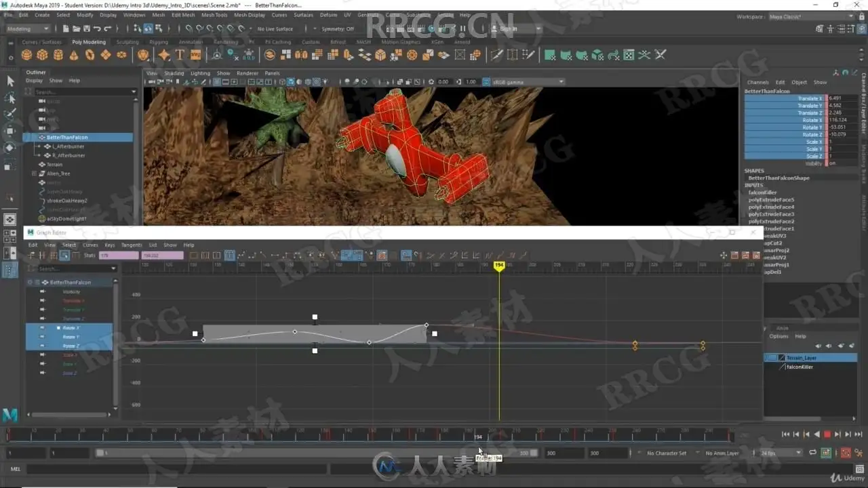Click the Stop playback red button

coord(827,434)
